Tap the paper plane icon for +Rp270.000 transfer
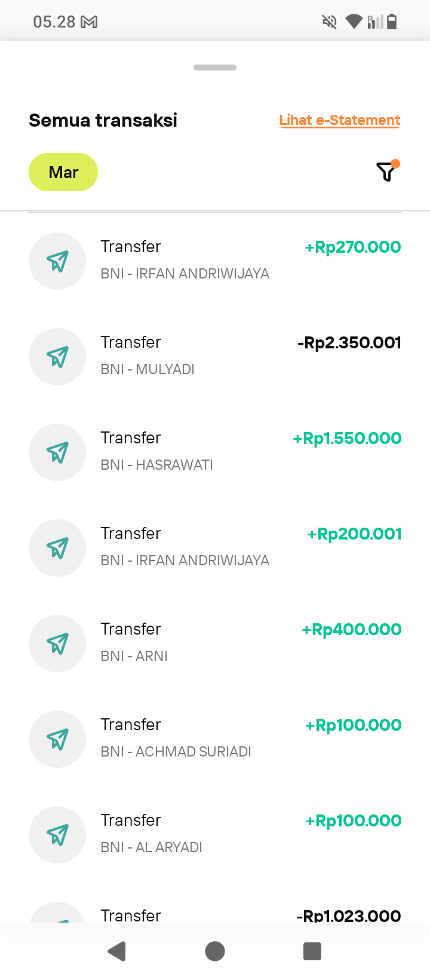Viewport: 430px width, 980px height. coord(57,261)
